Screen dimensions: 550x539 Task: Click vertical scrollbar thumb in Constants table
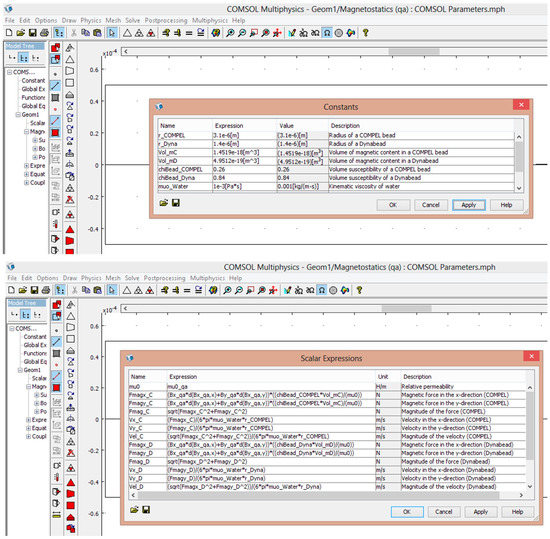[x=519, y=157]
